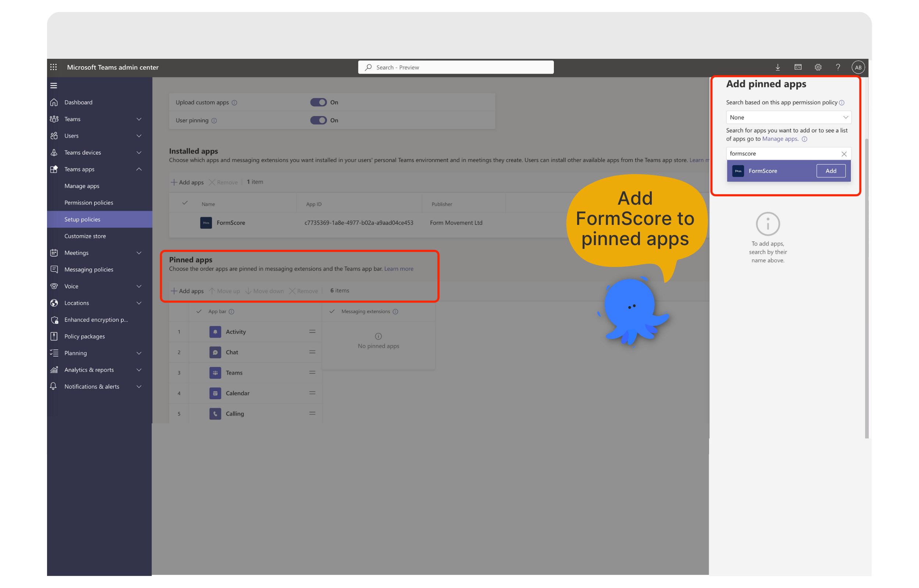This screenshot has height=588, width=919.
Task: Click the Teams row reorder handle
Action: (x=312, y=372)
